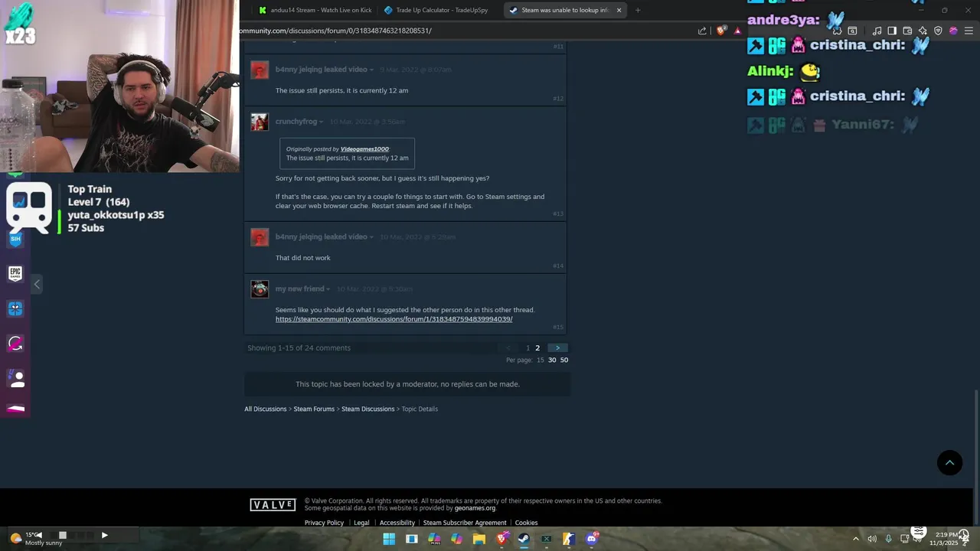Open the browser hamburger menu
Screen dimensions: 980x551
[969, 31]
